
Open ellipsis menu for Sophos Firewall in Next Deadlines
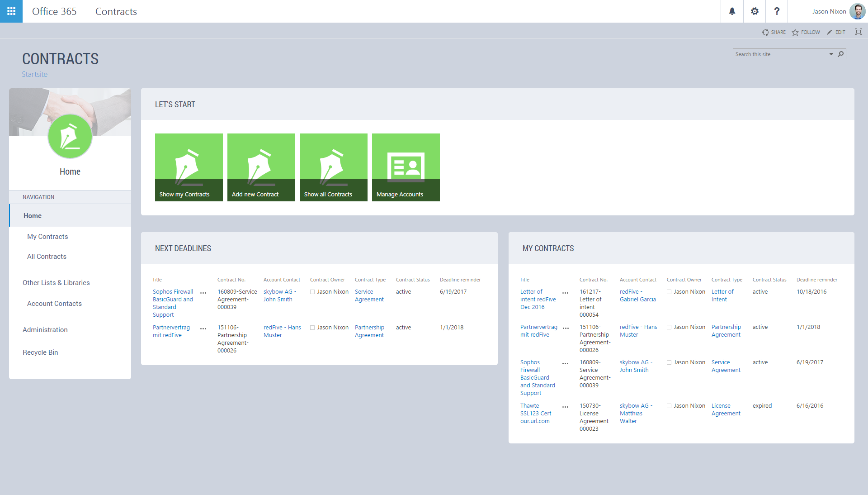pyautogui.click(x=203, y=293)
